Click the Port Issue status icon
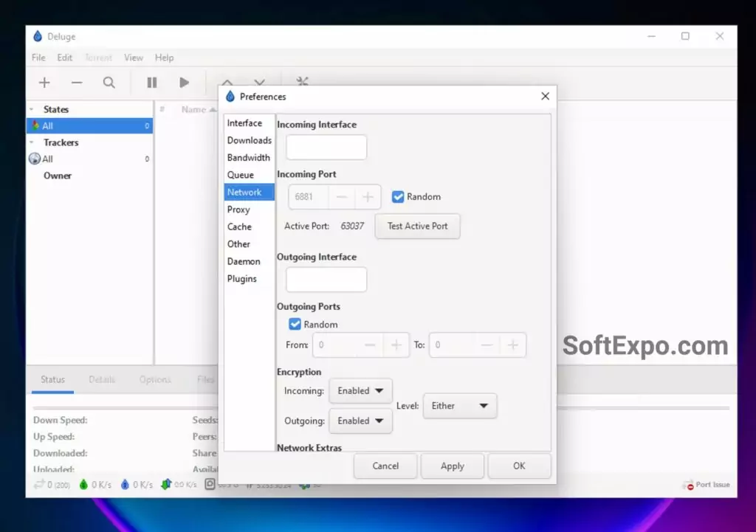The height and width of the screenshot is (532, 756). [x=690, y=485]
